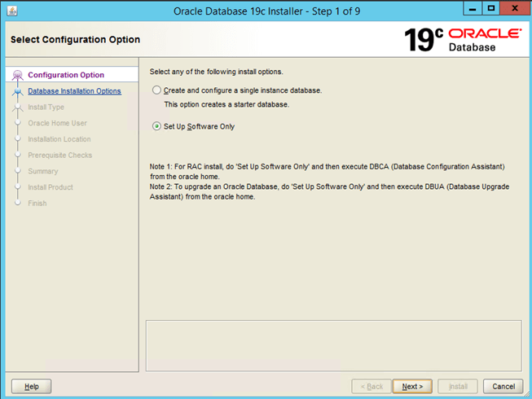Screen dimensions: 532x399
Task: Click the installer icon in title bar
Action: point(11,10)
